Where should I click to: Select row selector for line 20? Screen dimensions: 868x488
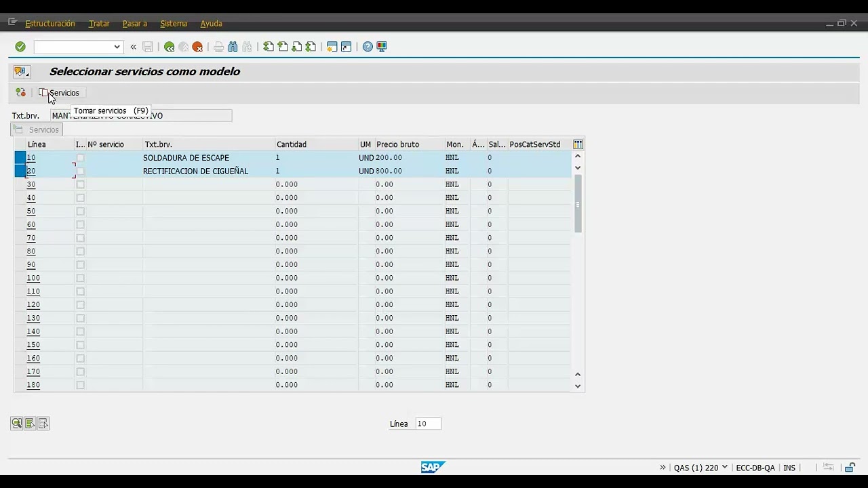(x=20, y=171)
